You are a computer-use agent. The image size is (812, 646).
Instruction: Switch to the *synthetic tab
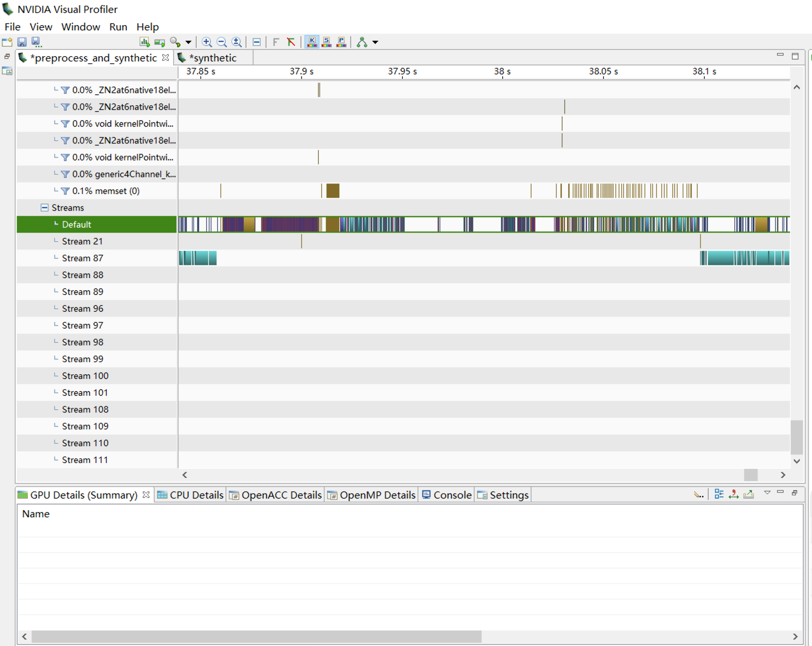213,58
